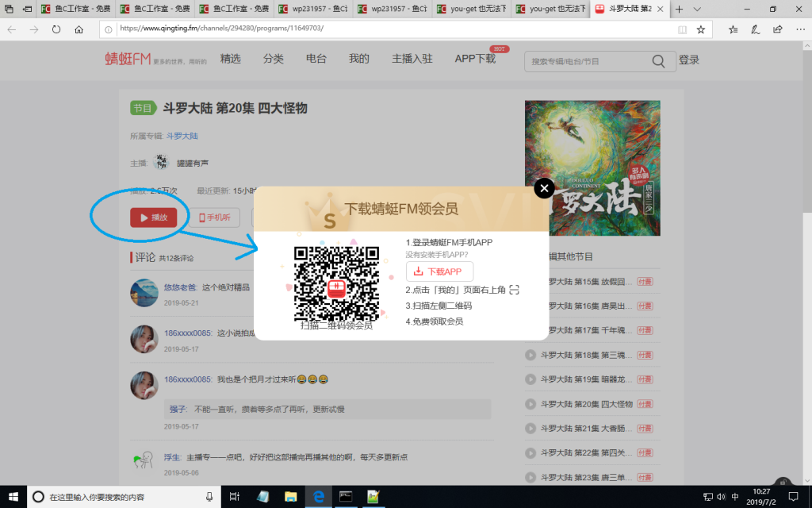812x508 pixels.
Task: Click the magnifier search icon
Action: tap(659, 61)
